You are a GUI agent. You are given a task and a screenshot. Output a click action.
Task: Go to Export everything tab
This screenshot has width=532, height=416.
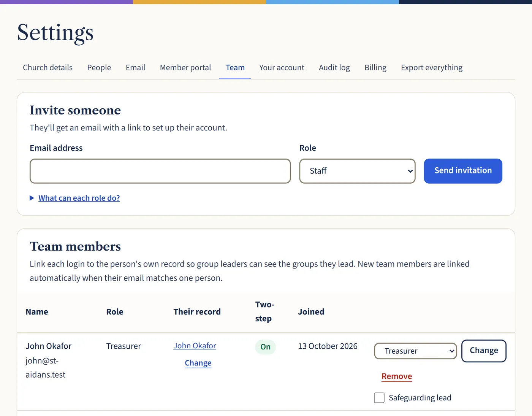(x=432, y=68)
